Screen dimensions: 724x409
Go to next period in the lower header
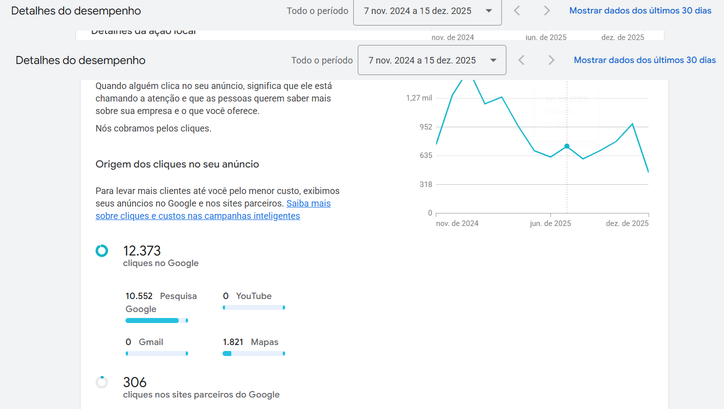coord(551,60)
